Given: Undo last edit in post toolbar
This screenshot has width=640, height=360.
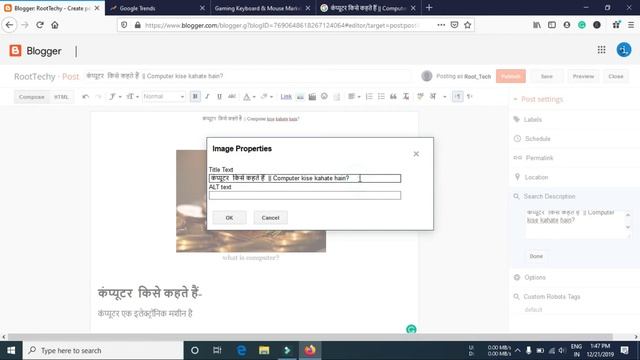Looking at the screenshot, I should point(85,97).
